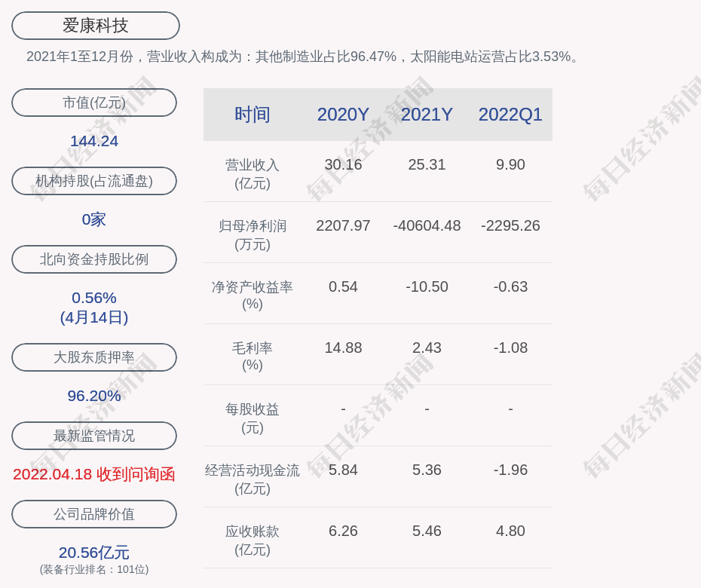Select the pledge ratio 96.20%
This screenshot has height=588, width=701.
(94, 396)
